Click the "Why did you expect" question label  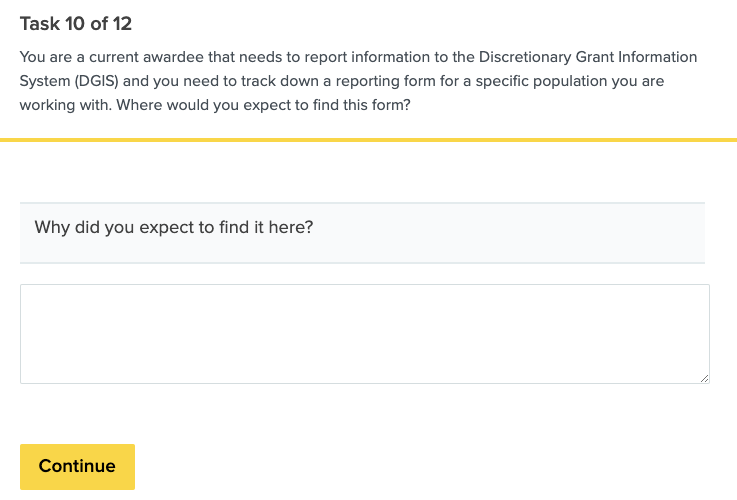[x=174, y=227]
